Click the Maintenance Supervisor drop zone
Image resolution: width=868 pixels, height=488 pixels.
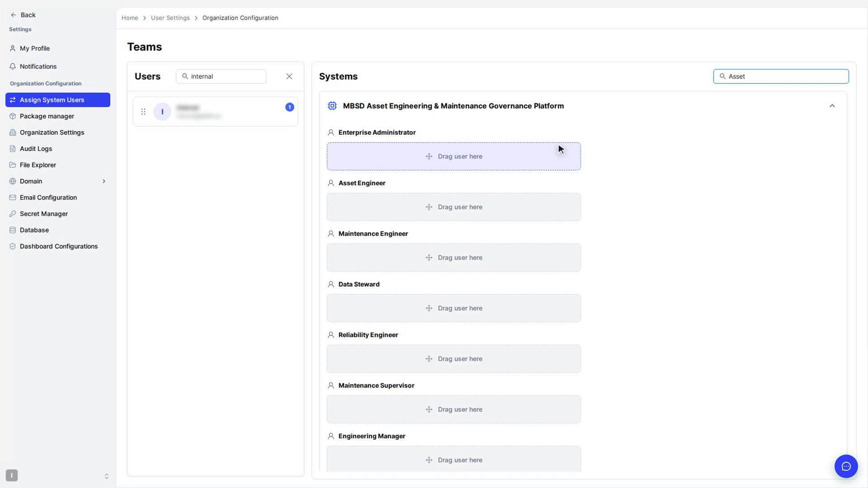[454, 409]
